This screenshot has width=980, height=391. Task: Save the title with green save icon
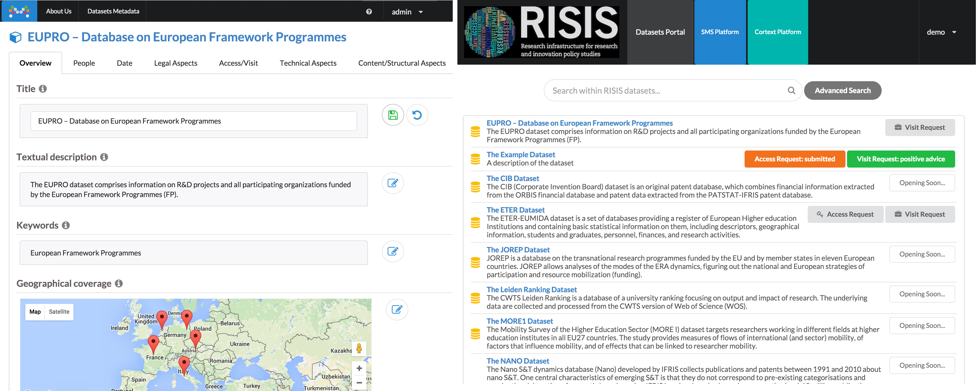(393, 115)
